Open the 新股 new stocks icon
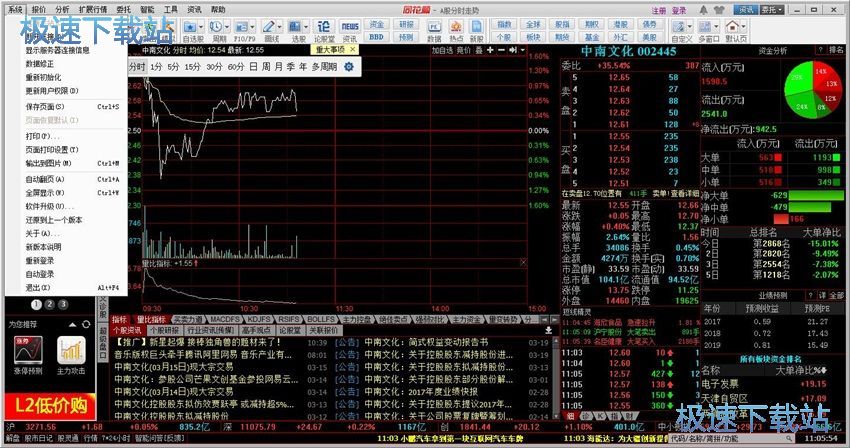This screenshot has width=850, height=448. pos(476,26)
